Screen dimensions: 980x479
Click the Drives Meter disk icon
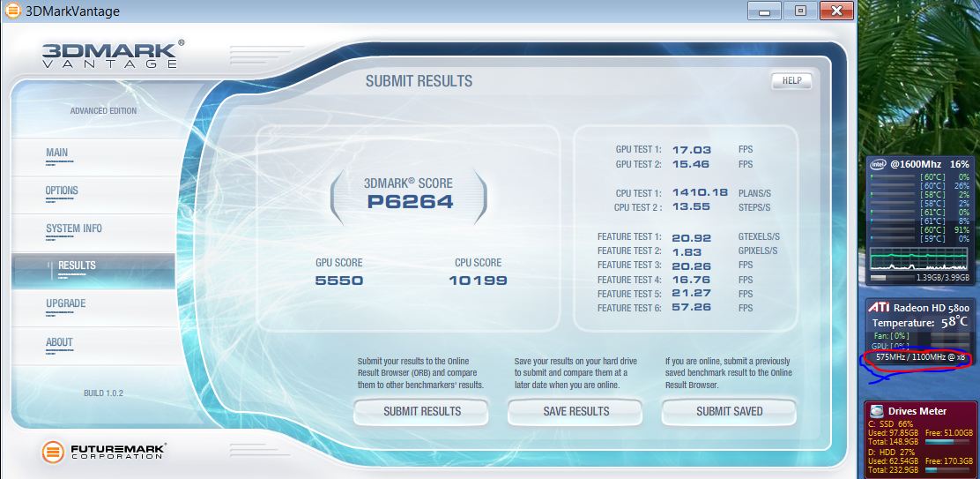[x=877, y=411]
